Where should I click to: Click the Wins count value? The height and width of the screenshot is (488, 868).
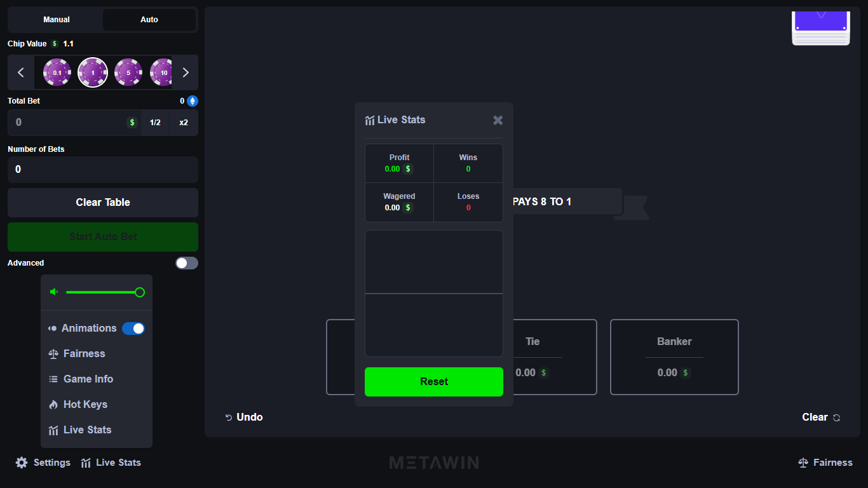[468, 169]
